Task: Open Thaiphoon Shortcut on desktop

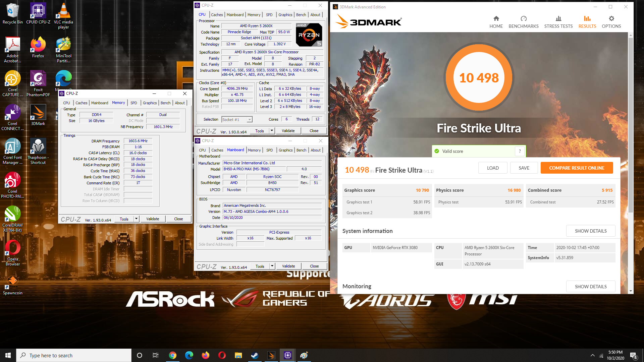Action: pyautogui.click(x=38, y=151)
